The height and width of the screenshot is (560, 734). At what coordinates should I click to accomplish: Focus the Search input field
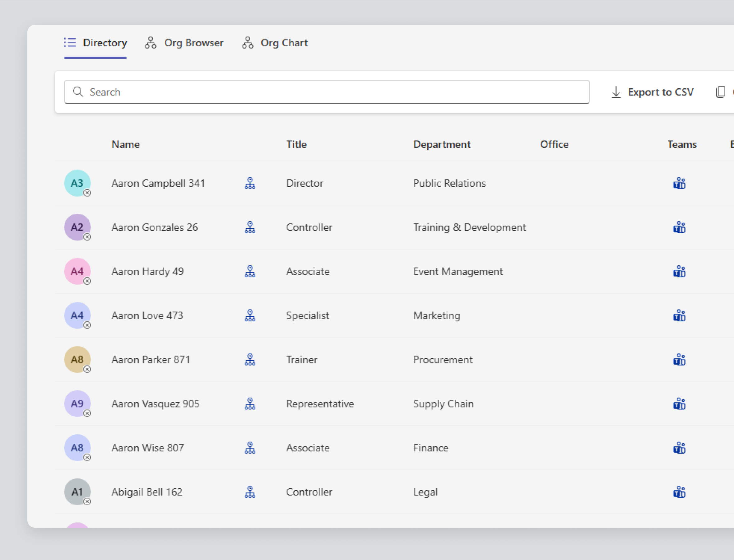327,92
